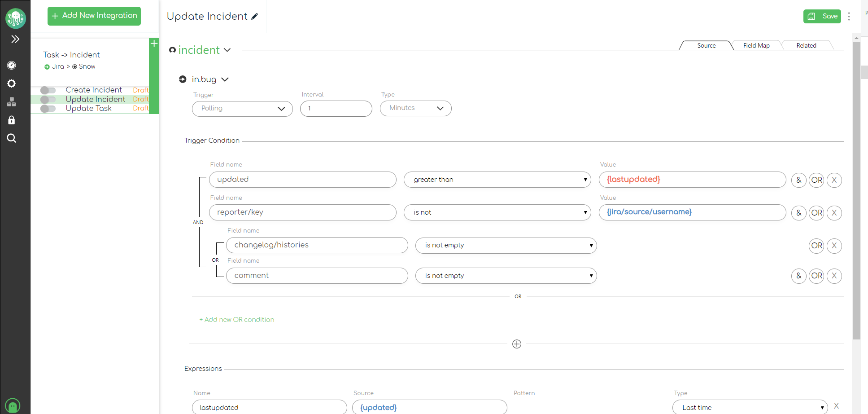This screenshot has height=414, width=868.
Task: Open the Trigger Polling dropdown
Action: 242,109
